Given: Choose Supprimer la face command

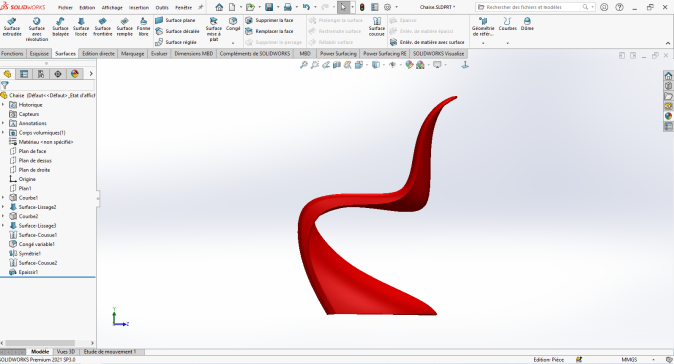Looking at the screenshot, I should (269, 20).
